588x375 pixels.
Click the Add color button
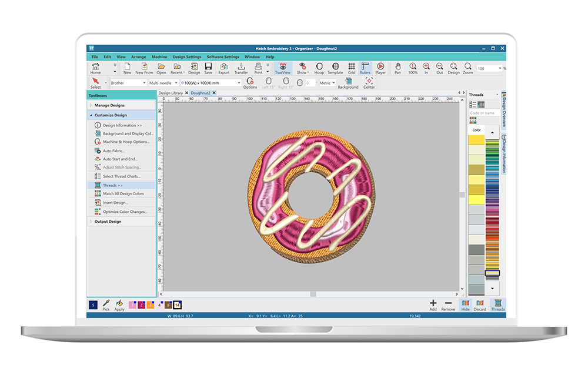[433, 304]
